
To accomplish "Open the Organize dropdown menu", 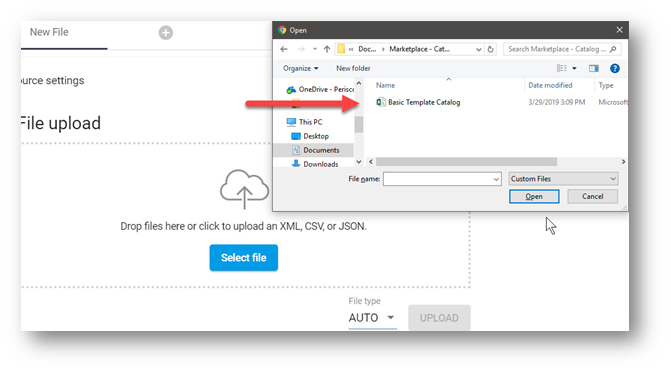I will pyautogui.click(x=300, y=68).
